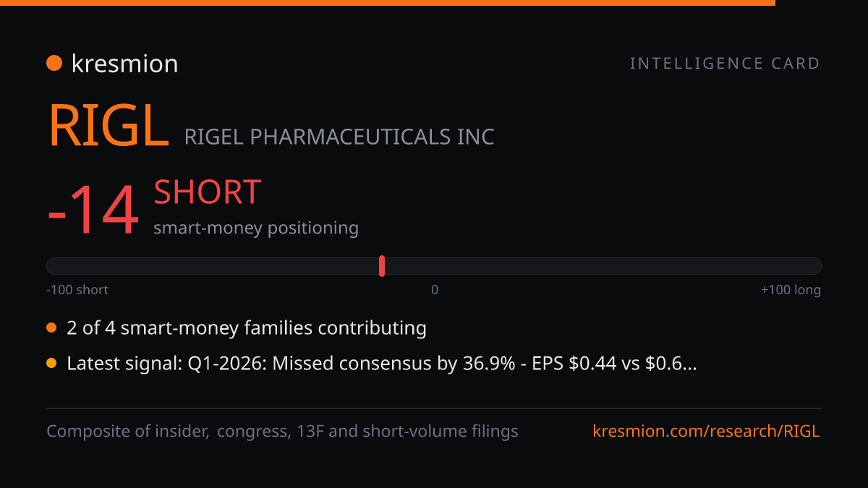Select the smart-money positioning subtitle
868x488 pixels.
click(256, 228)
